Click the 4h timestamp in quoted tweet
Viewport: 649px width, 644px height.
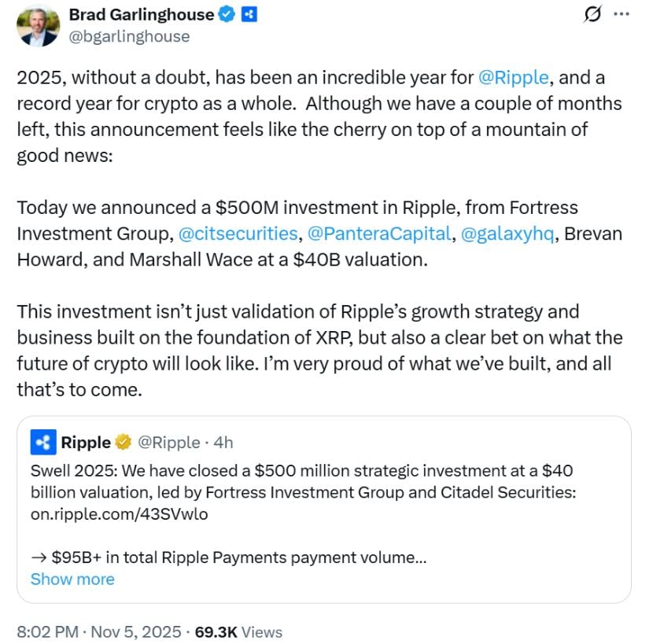[223, 443]
